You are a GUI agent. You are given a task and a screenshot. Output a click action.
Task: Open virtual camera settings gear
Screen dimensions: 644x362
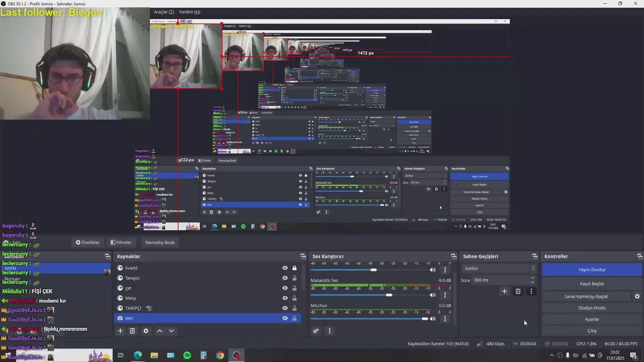coord(637,297)
